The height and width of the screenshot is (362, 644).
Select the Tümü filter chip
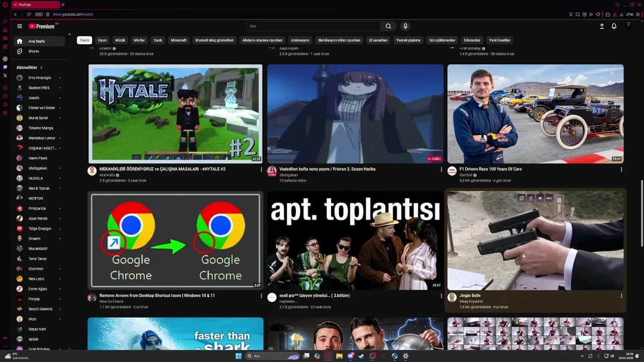coord(85,40)
